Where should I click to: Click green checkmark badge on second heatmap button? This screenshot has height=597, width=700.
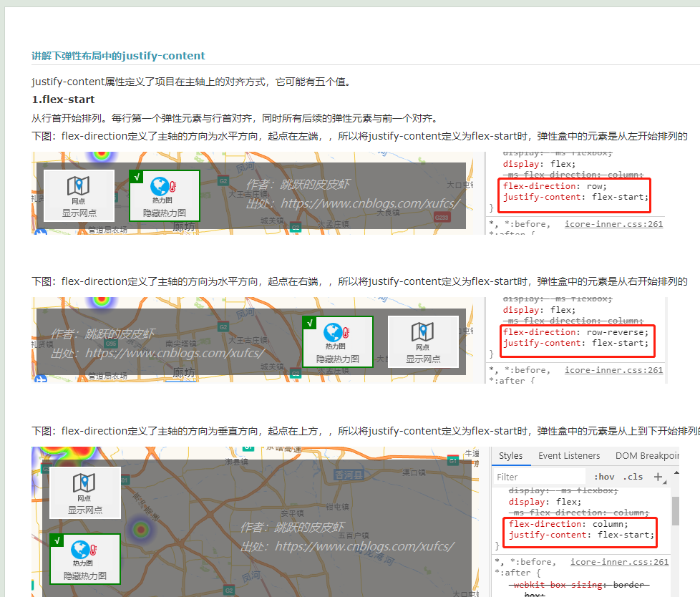pos(308,322)
